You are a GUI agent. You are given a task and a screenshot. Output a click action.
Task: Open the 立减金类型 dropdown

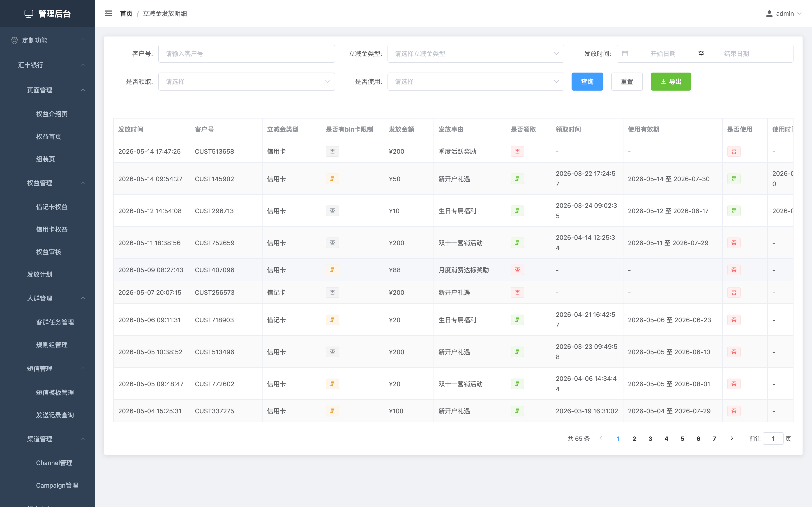[475, 54]
